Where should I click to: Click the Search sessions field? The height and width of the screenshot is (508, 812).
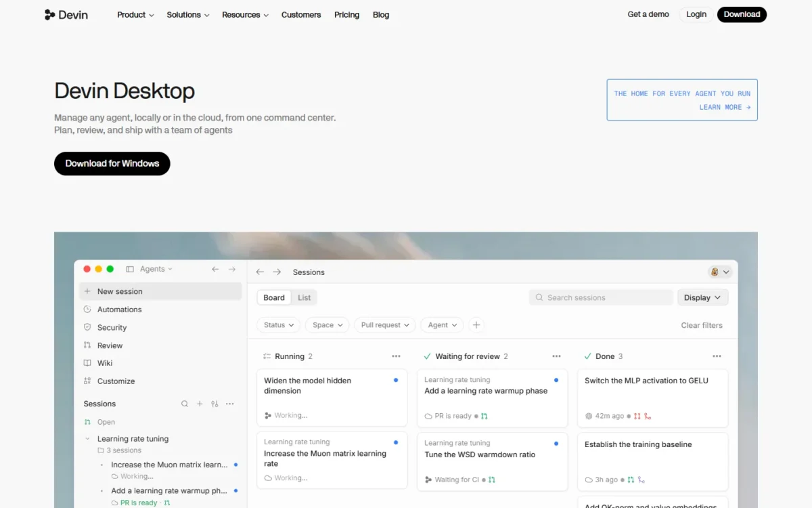[x=601, y=297]
